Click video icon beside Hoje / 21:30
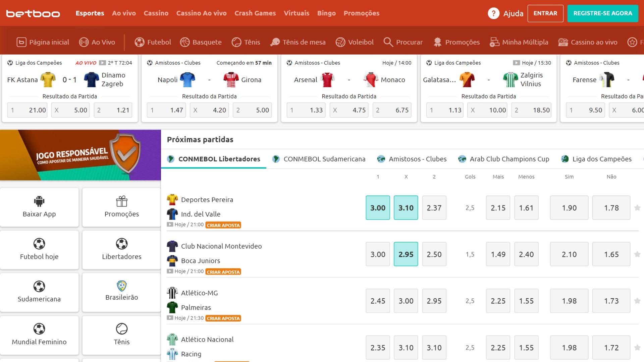644x362 pixels. [170, 318]
